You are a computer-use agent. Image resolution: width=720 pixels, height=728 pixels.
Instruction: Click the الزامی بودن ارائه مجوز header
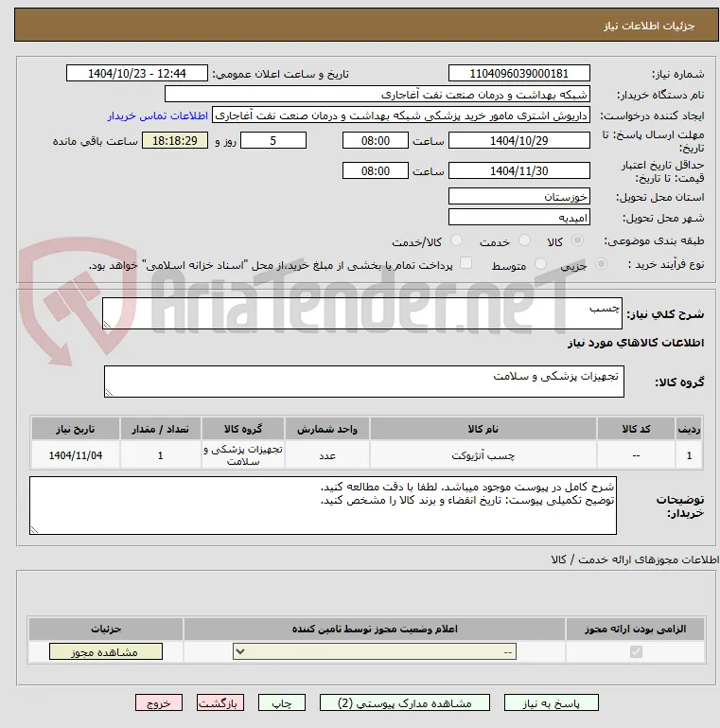(635, 629)
